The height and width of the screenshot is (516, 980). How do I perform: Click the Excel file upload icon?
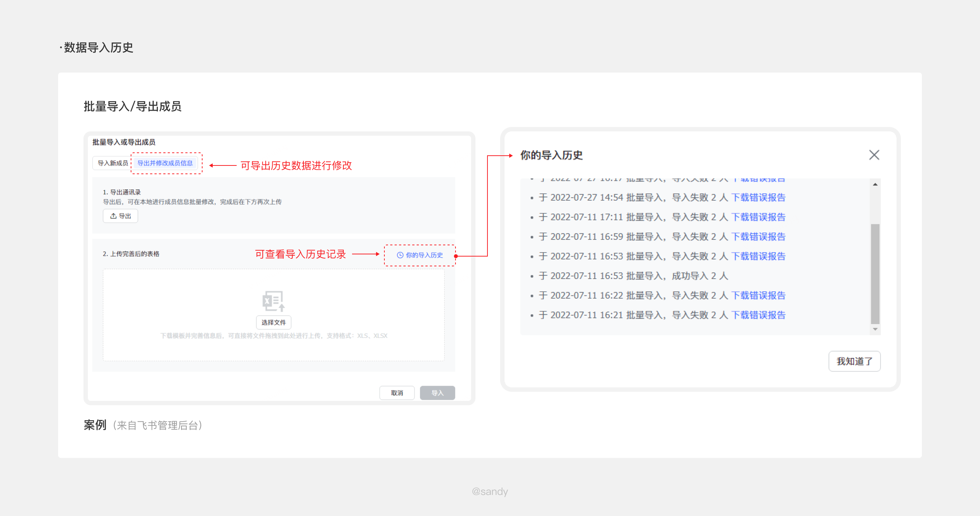click(x=273, y=301)
